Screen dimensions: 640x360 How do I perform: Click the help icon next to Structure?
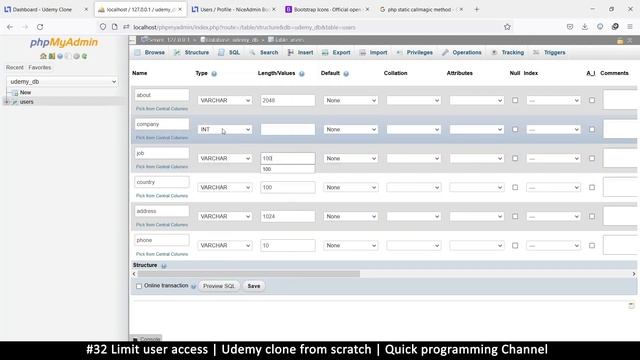click(164, 266)
